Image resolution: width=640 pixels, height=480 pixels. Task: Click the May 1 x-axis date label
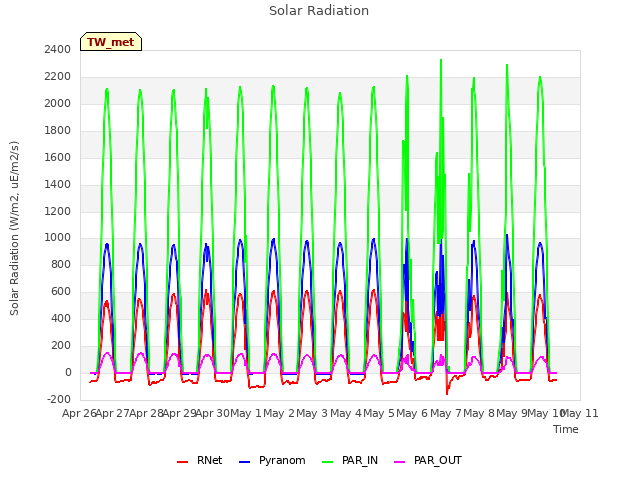[246, 413]
